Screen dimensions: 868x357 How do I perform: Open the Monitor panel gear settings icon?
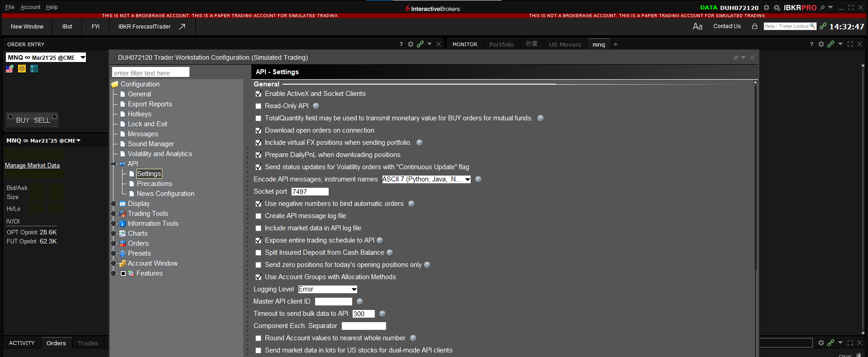point(821,44)
